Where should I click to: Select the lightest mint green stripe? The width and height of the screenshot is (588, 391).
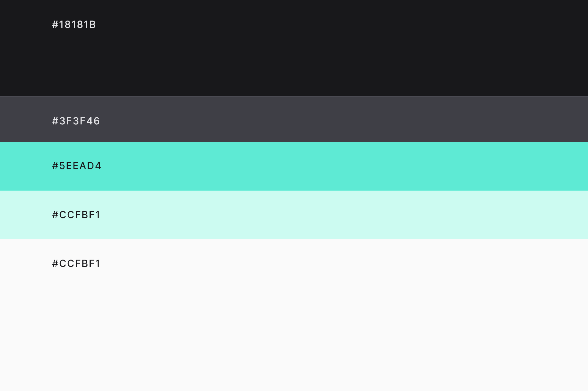coord(294,215)
